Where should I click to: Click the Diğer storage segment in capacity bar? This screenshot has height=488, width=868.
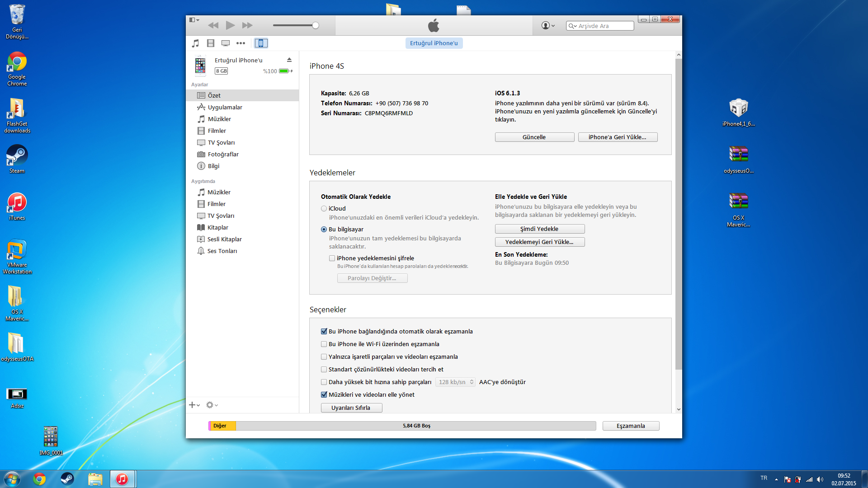tap(222, 426)
